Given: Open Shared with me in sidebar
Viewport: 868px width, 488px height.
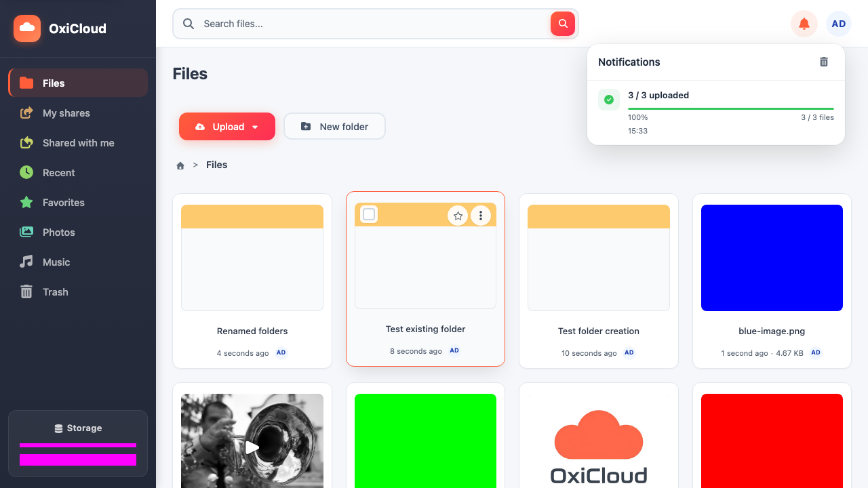Looking at the screenshot, I should (x=78, y=143).
